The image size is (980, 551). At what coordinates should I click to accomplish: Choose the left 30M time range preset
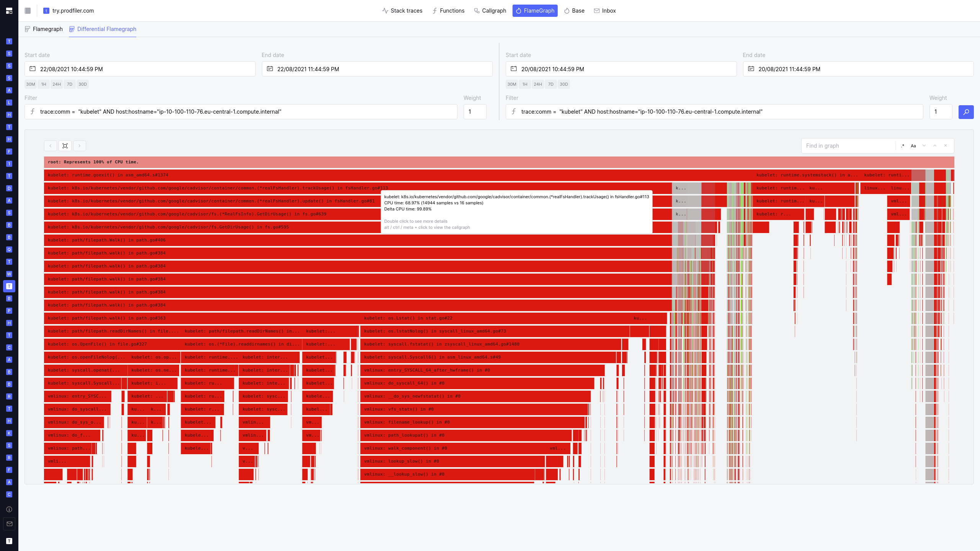pyautogui.click(x=31, y=84)
